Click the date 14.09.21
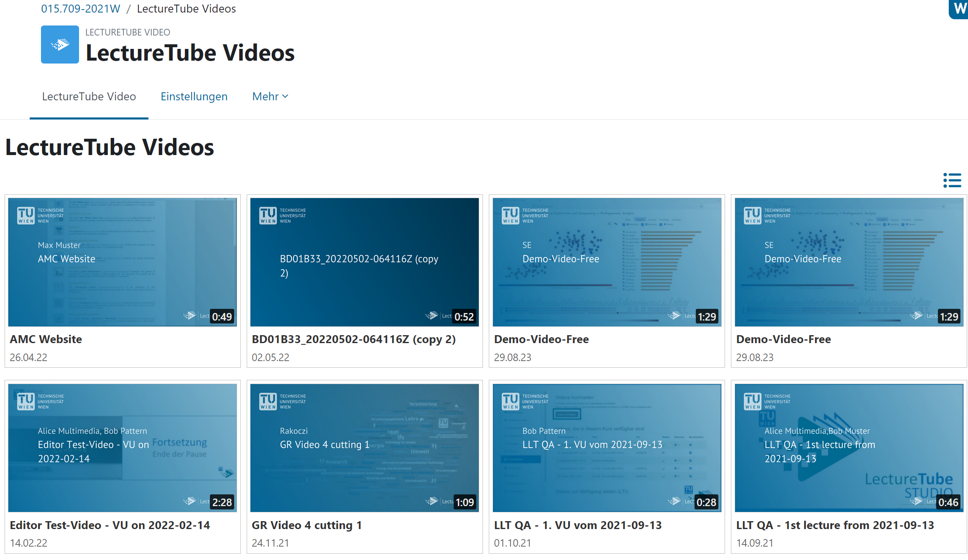Viewport: 968px width, 560px height. tap(755, 543)
